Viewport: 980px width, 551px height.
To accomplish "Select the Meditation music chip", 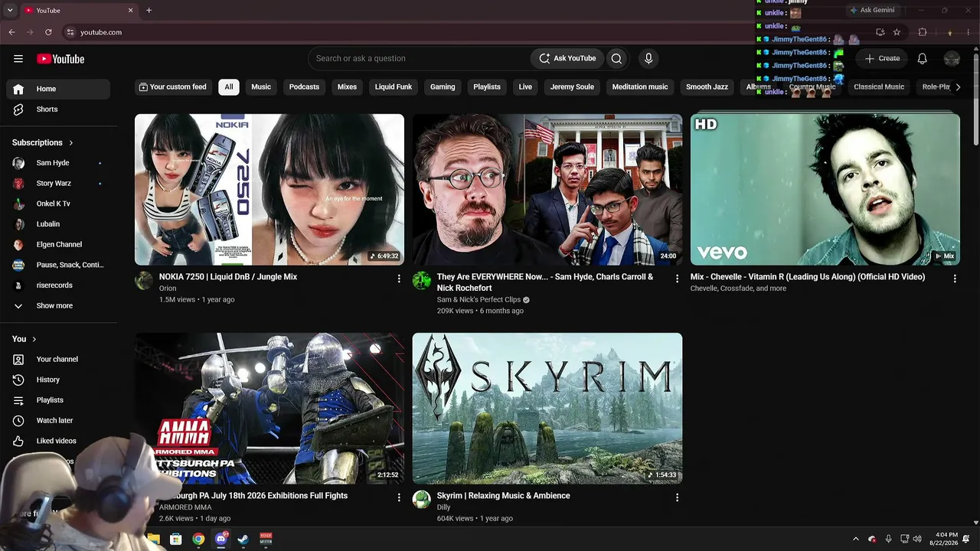I will [x=640, y=87].
